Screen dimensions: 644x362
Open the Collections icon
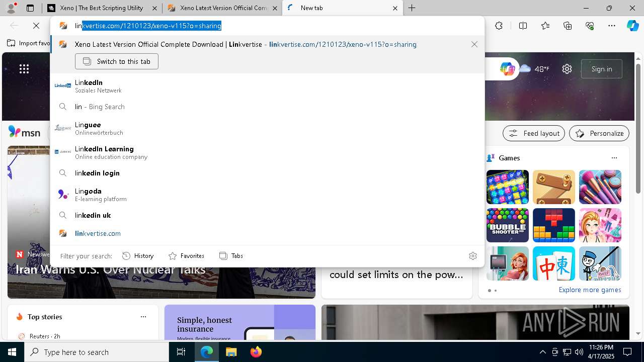pyautogui.click(x=568, y=26)
